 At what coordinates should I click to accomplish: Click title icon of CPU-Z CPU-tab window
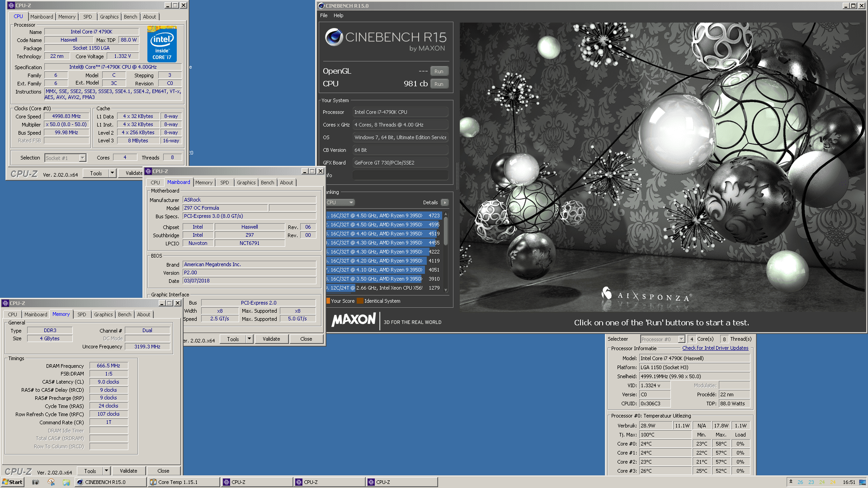coord(11,5)
